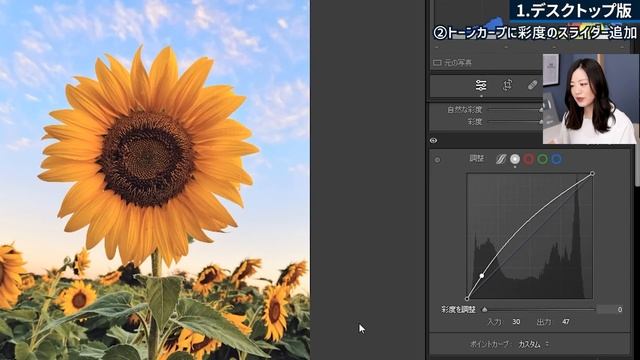Screen dimensions: 640x360
Task: Click the 出力 label
Action: (x=544, y=322)
